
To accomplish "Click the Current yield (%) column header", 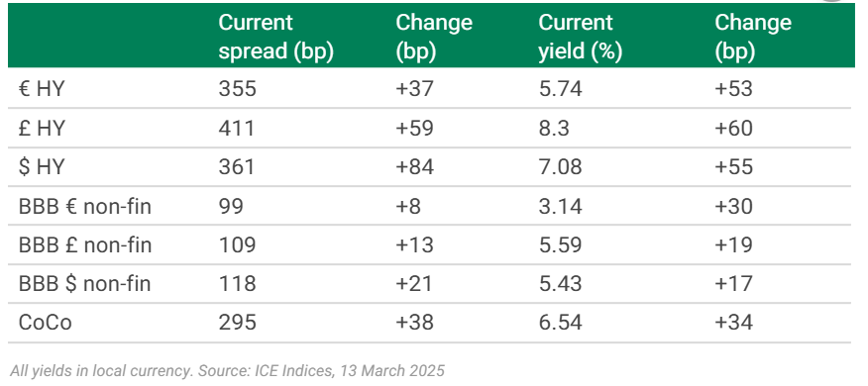I will 580,37.
